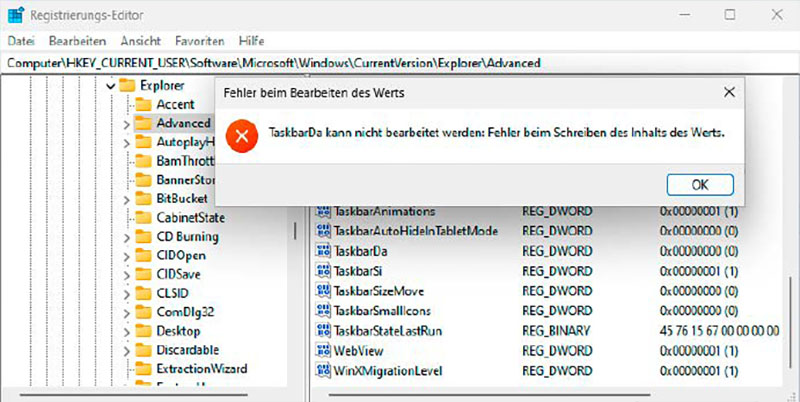
Task: Click the Advanced folder icon
Action: click(x=143, y=123)
